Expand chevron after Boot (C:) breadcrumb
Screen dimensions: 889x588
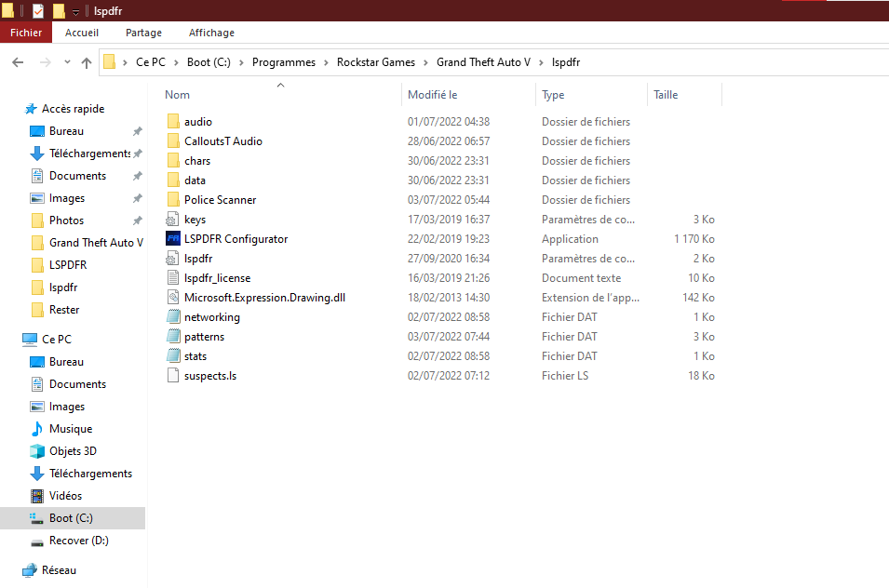pyautogui.click(x=241, y=62)
